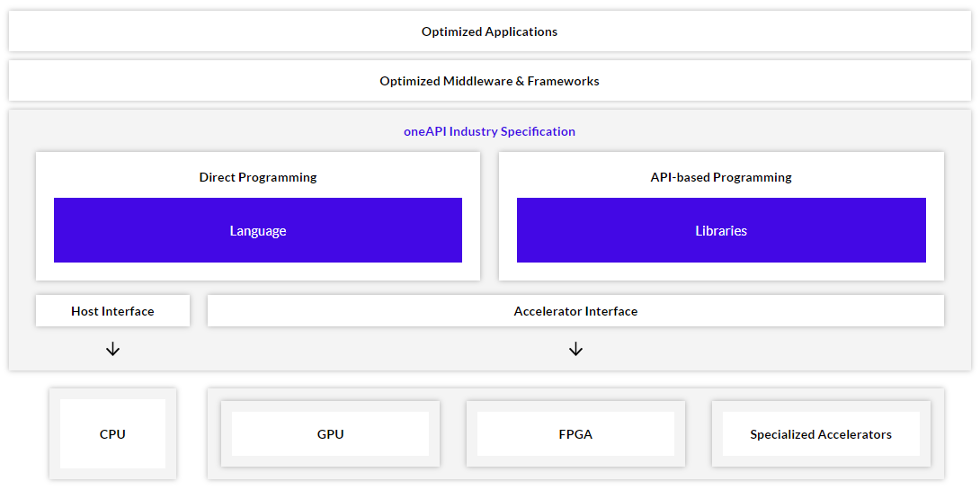Select the Optimized Applications bar

489,31
